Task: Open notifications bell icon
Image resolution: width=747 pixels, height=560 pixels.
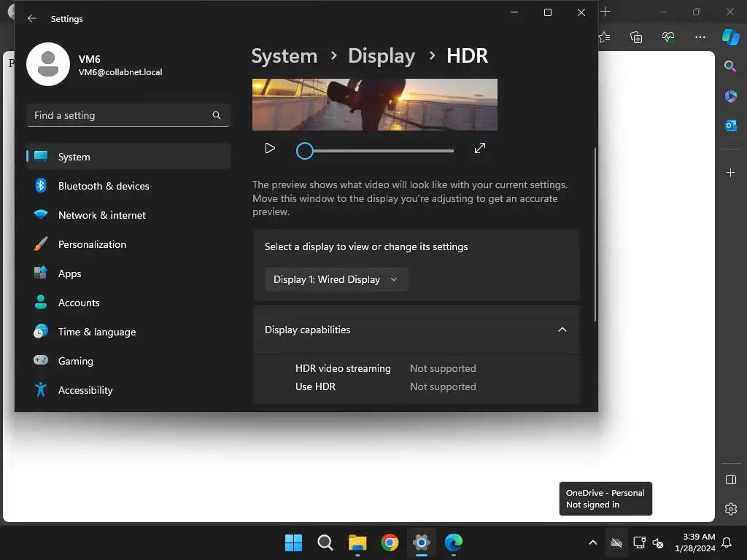Action: coord(727,542)
